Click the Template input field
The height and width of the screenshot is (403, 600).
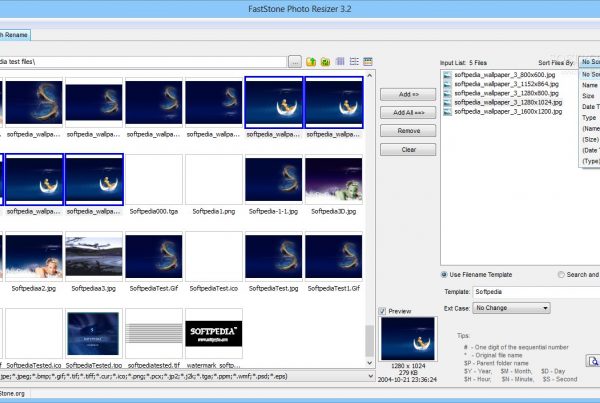coord(536,292)
